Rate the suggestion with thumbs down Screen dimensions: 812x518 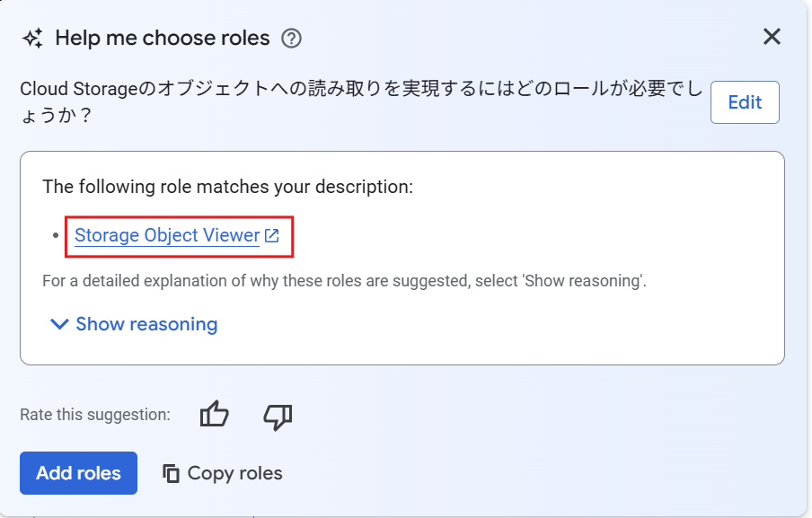(278, 415)
